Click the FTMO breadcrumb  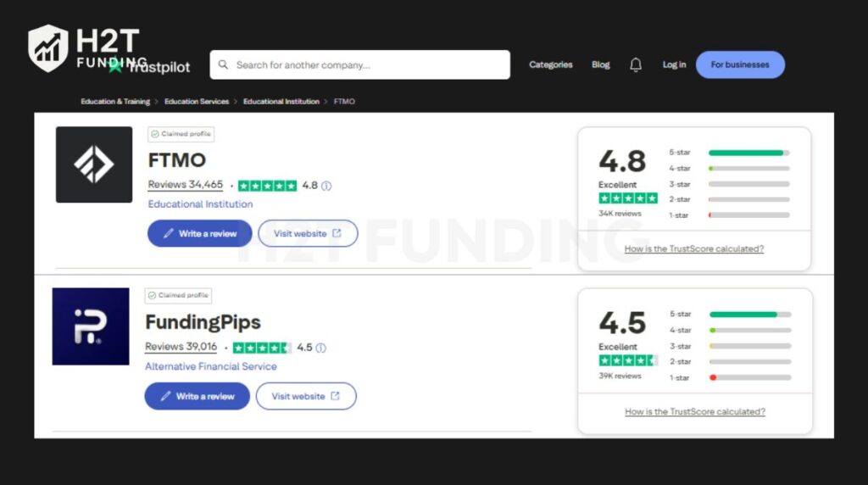tap(344, 102)
